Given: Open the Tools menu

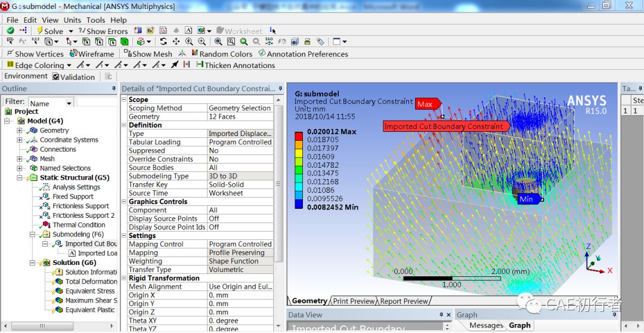Looking at the screenshot, I should [x=95, y=20].
